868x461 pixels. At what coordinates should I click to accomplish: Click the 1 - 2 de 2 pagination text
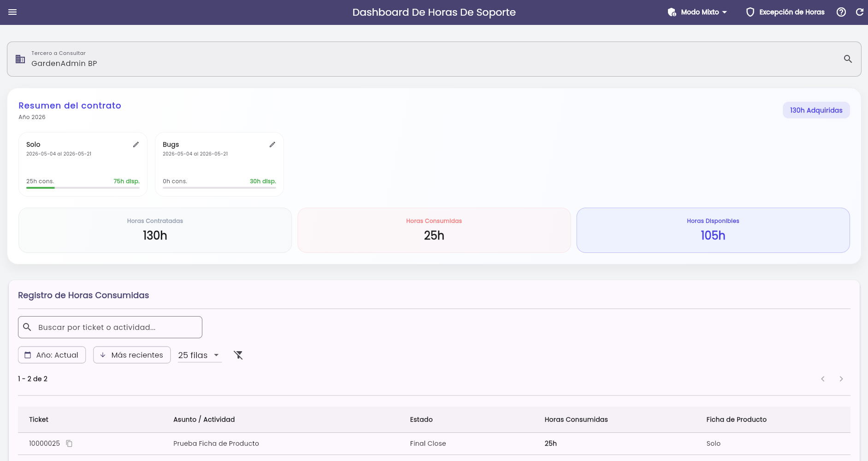coord(33,379)
